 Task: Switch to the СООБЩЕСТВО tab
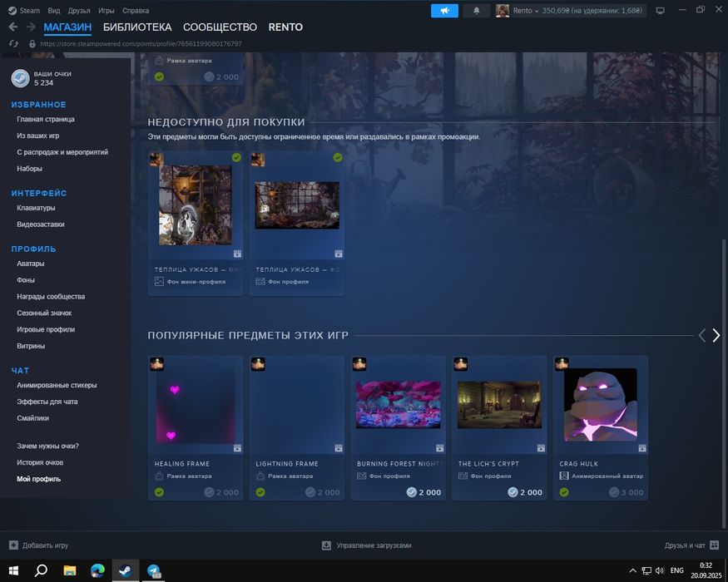[220, 27]
